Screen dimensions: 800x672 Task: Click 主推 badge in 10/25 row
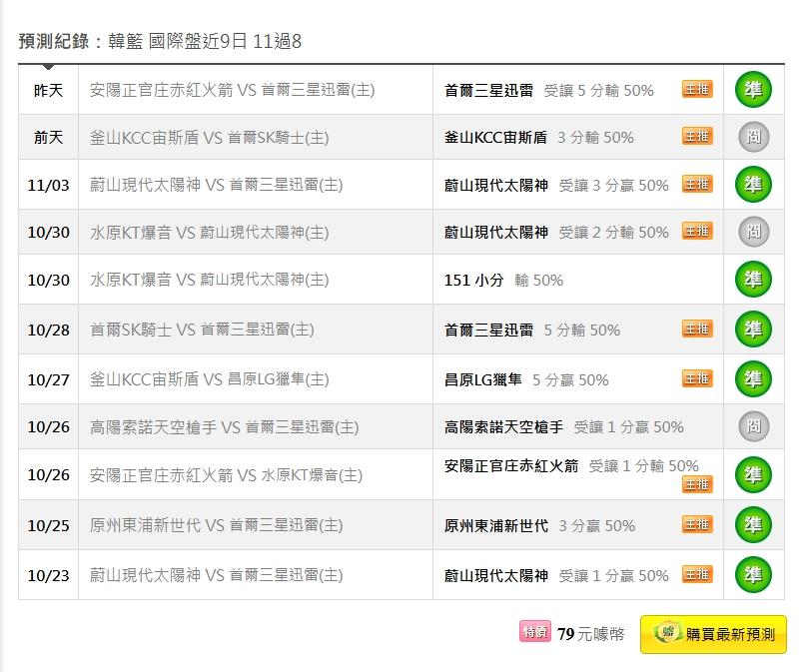click(697, 524)
